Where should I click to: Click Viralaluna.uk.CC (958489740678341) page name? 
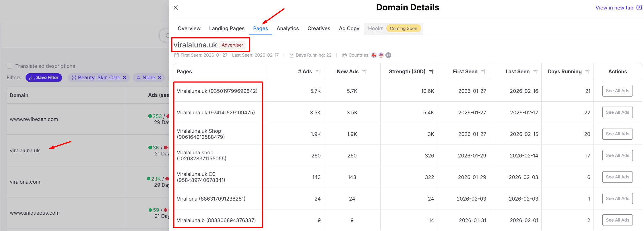click(x=201, y=177)
